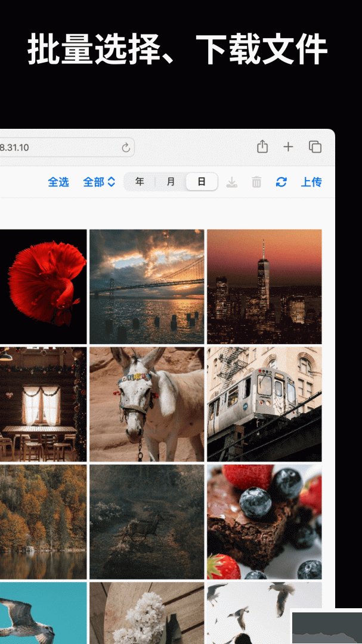Open a new tab with plus icon
Screen dimensions: 362x644
tap(289, 147)
